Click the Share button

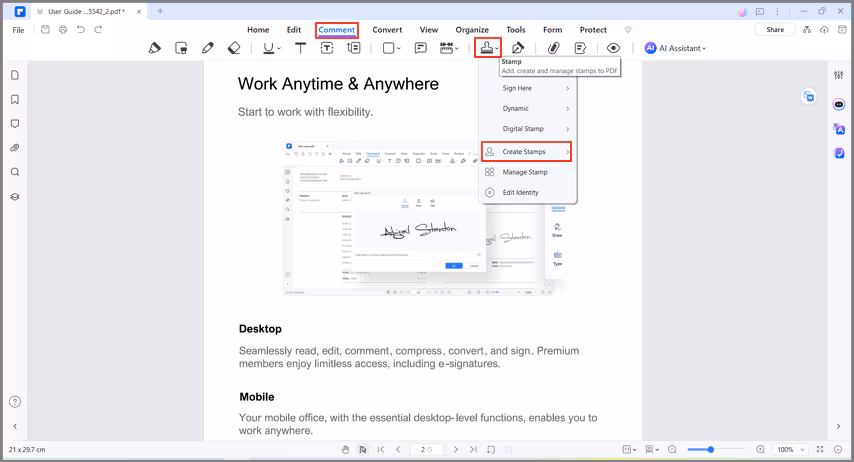775,30
